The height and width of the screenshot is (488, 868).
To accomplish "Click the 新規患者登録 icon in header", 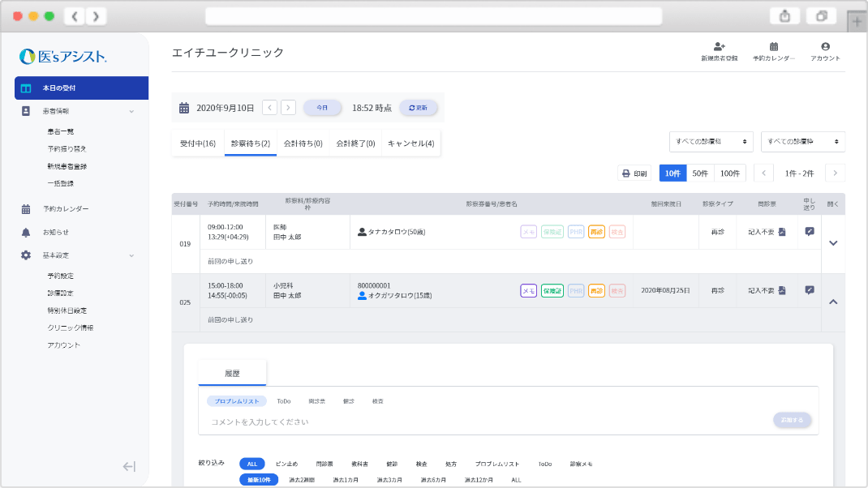I will [x=719, y=47].
